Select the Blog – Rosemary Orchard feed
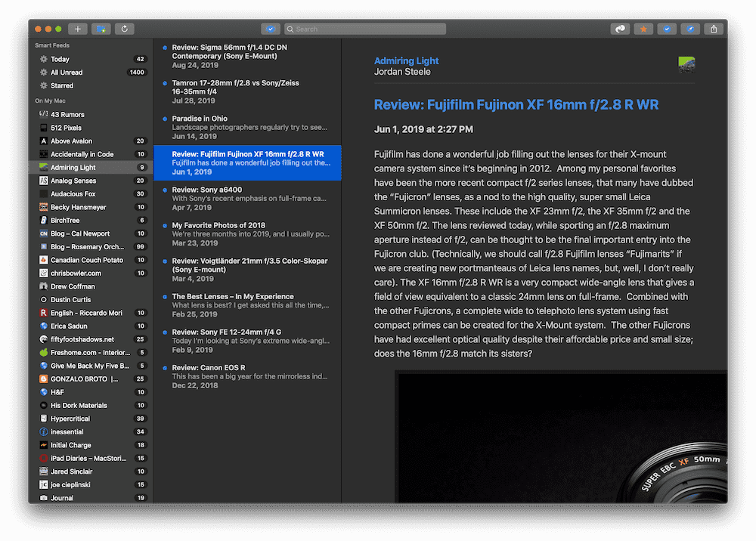756x541 pixels. tap(91, 246)
